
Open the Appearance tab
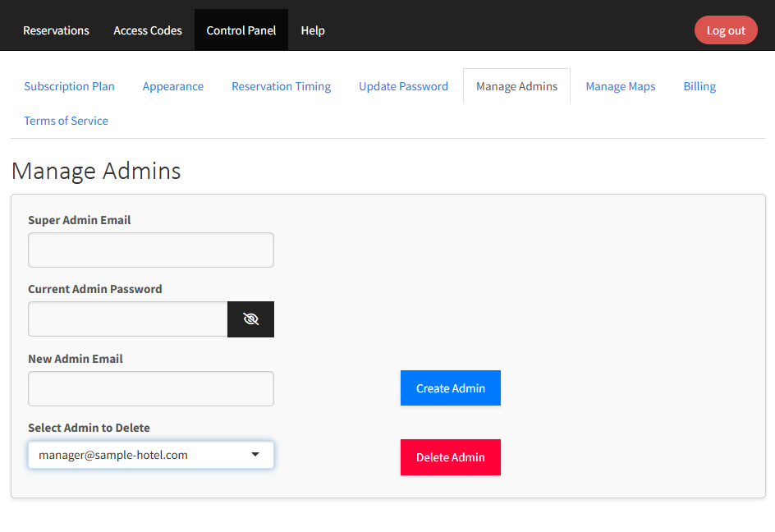(173, 85)
